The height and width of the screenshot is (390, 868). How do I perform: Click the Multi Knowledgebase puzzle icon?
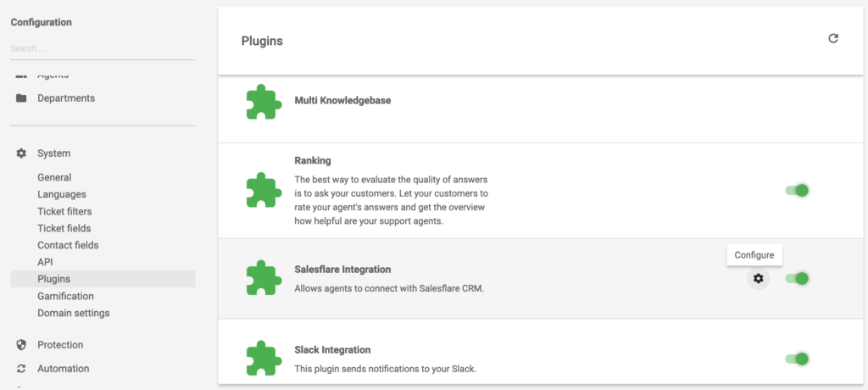coord(264,103)
